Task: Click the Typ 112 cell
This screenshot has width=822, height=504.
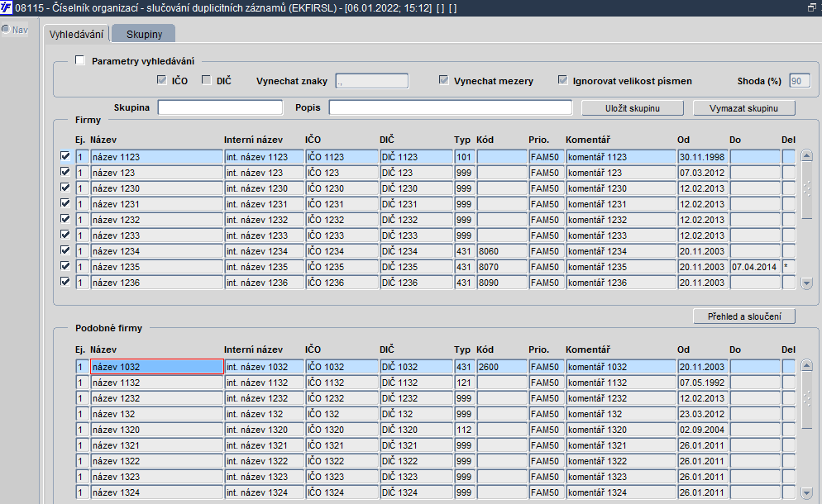Action: pos(465,430)
